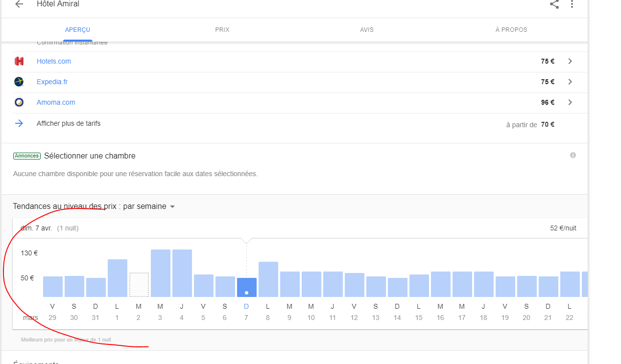Click the 'Aucune chambre disponible' message
The height and width of the screenshot is (364, 621).
tap(135, 174)
